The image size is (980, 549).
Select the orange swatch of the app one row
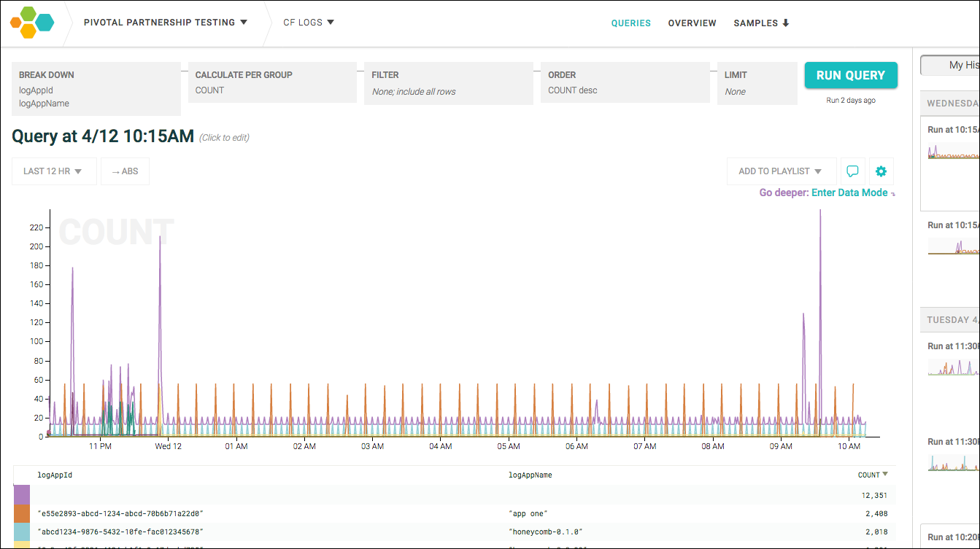pos(22,513)
